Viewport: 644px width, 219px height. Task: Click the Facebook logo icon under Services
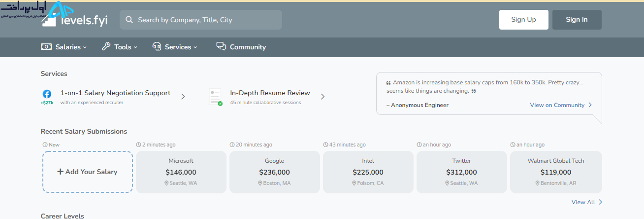47,94
